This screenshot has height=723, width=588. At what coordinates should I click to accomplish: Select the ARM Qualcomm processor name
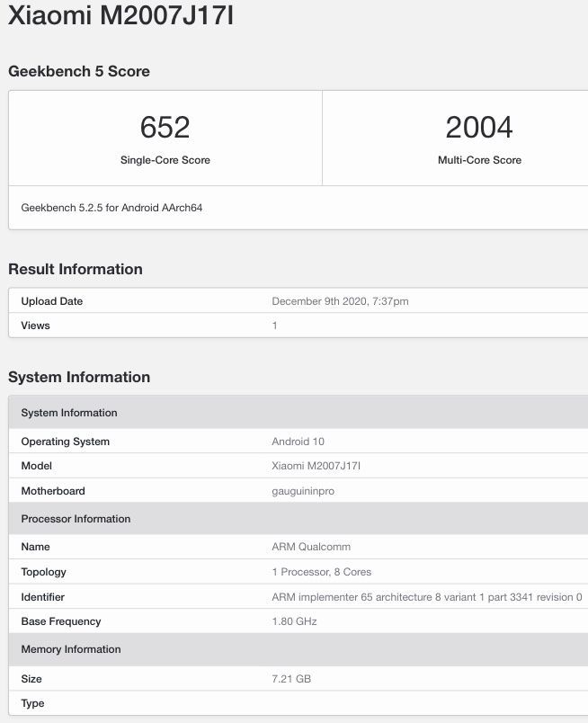311,547
